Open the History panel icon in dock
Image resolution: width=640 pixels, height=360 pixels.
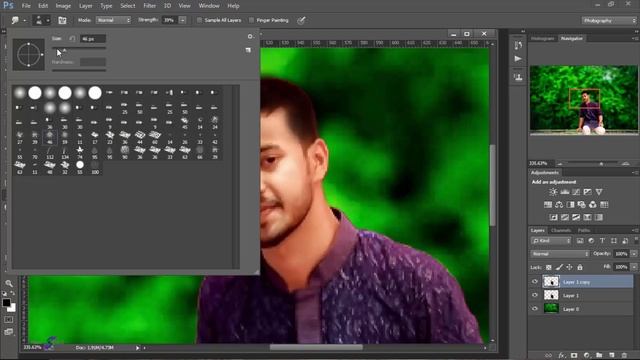[518, 45]
